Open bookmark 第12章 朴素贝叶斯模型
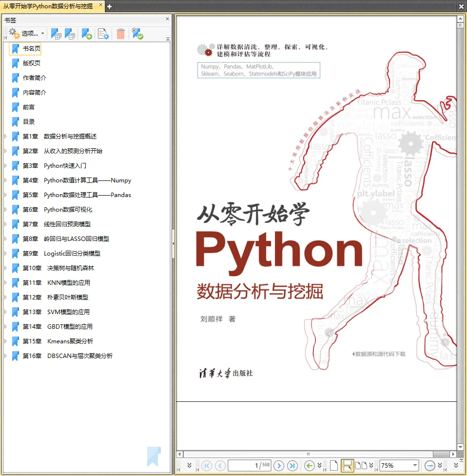 pyautogui.click(x=56, y=297)
